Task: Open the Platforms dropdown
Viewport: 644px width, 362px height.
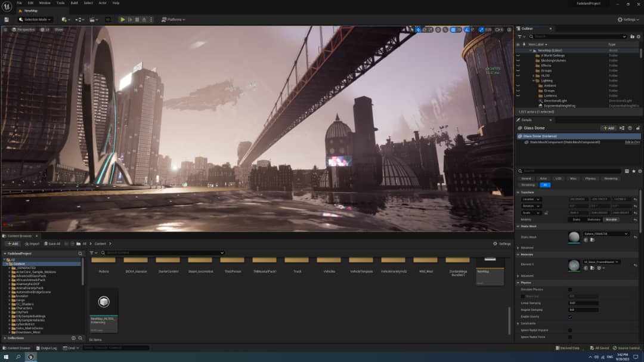Action: (x=174, y=19)
